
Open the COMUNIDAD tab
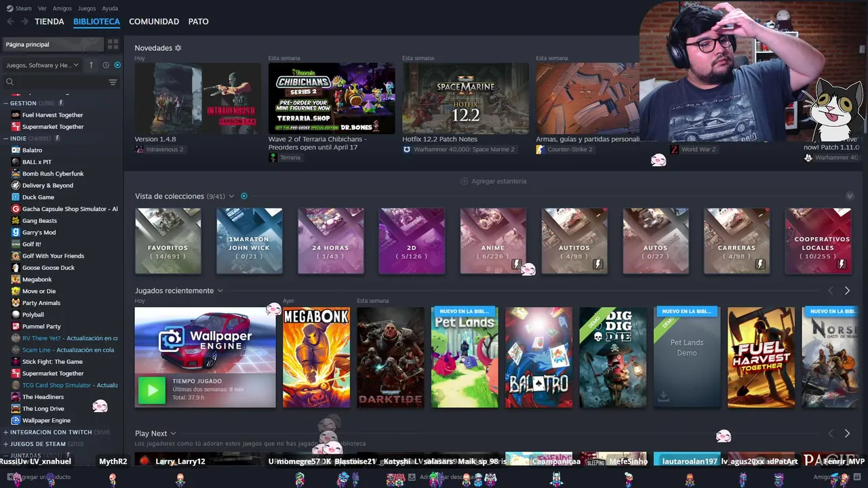coord(154,22)
